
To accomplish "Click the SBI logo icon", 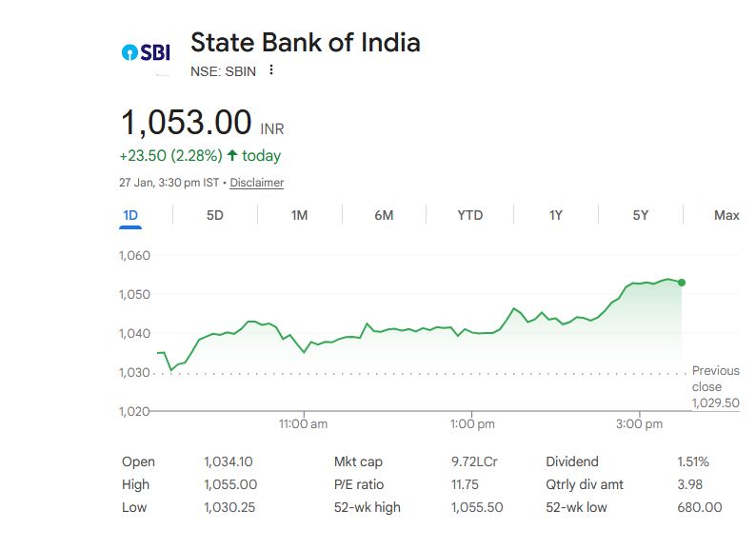I will pos(147,52).
